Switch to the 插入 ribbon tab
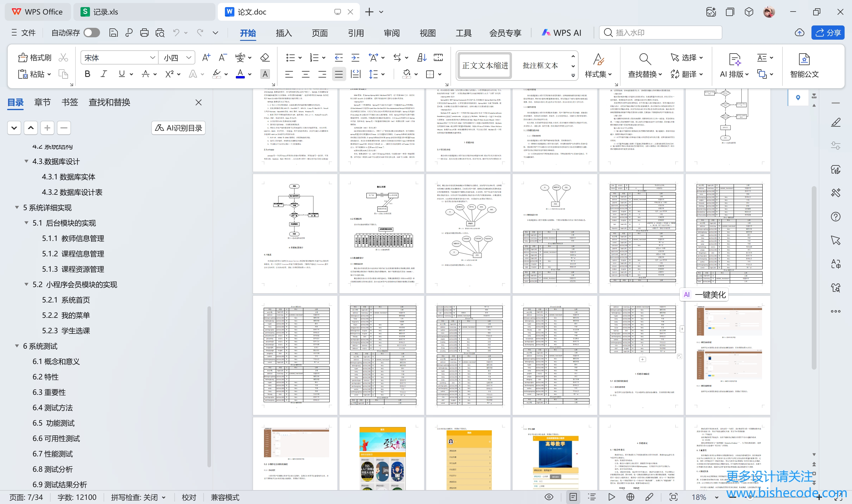The height and width of the screenshot is (504, 852). pyautogui.click(x=284, y=33)
